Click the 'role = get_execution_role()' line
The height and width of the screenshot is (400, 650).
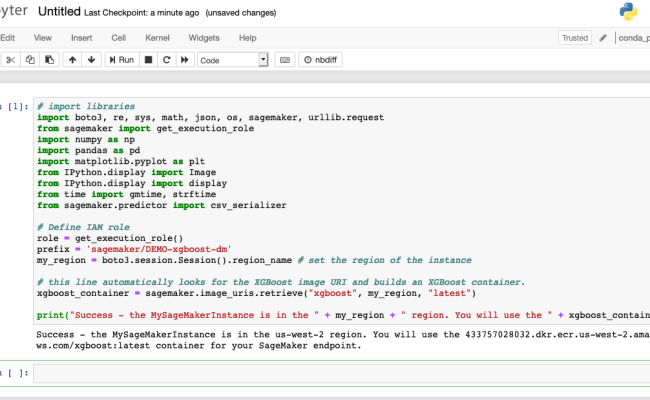coord(110,238)
